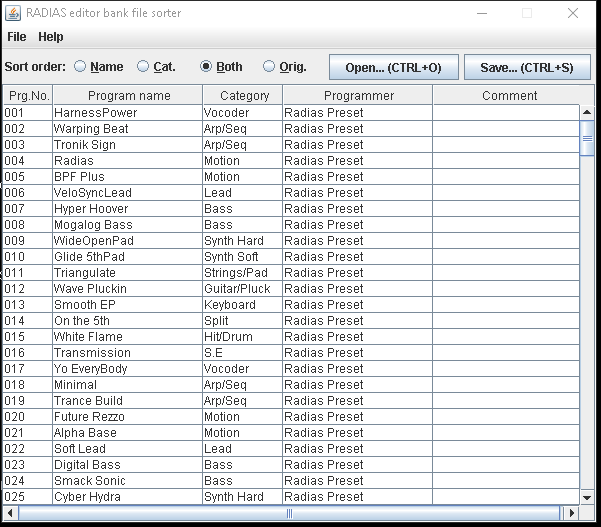The width and height of the screenshot is (601, 527).
Task: Click the Alpha Base program name
Action: 127,433
